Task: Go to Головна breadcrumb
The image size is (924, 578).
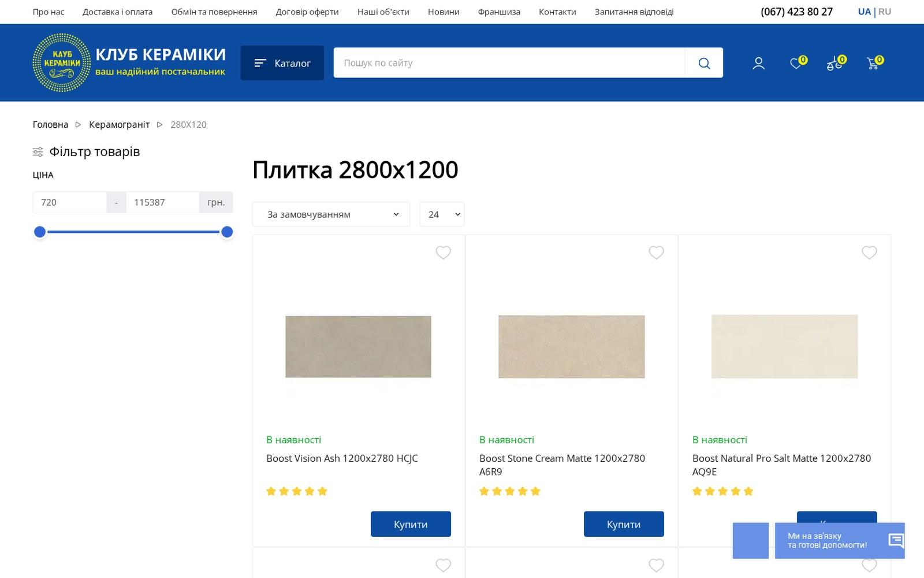Action: coord(50,125)
